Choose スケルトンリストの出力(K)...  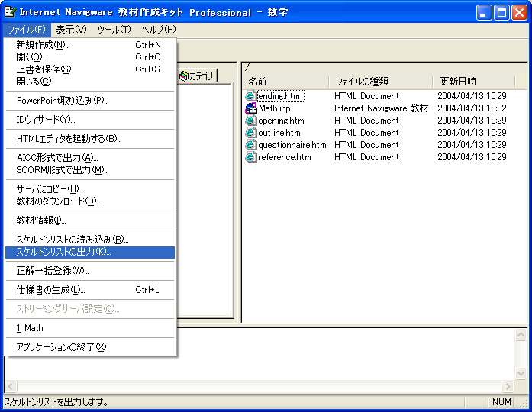pyautogui.click(x=90, y=253)
